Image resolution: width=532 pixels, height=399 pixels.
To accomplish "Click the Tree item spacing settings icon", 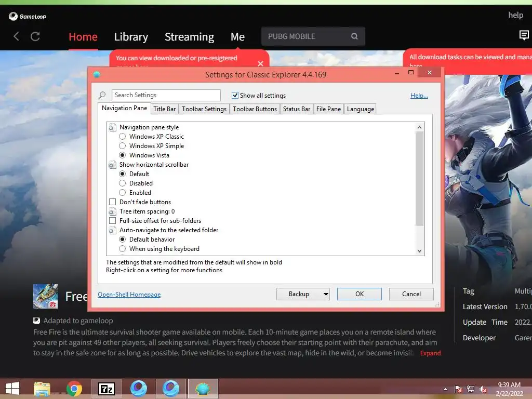I will point(112,211).
